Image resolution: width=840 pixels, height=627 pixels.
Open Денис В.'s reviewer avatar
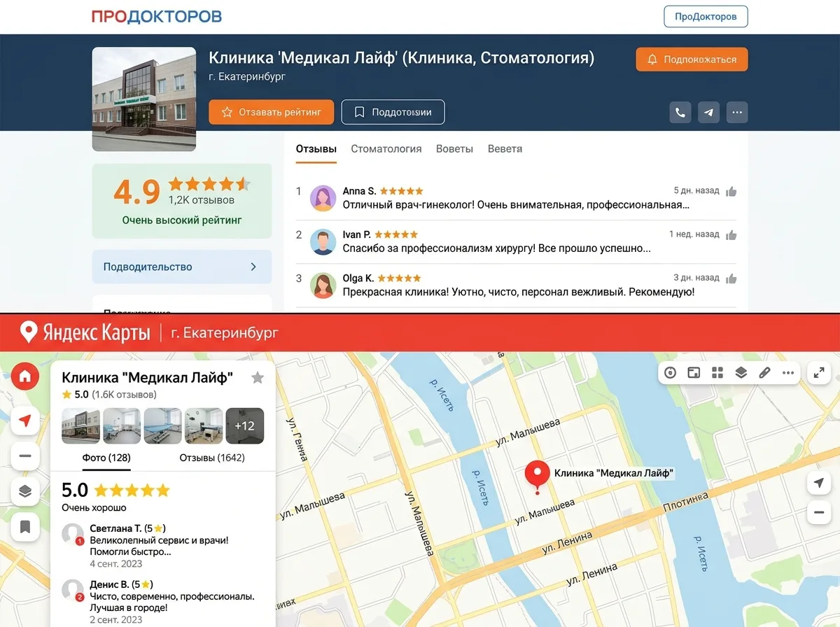click(x=73, y=590)
